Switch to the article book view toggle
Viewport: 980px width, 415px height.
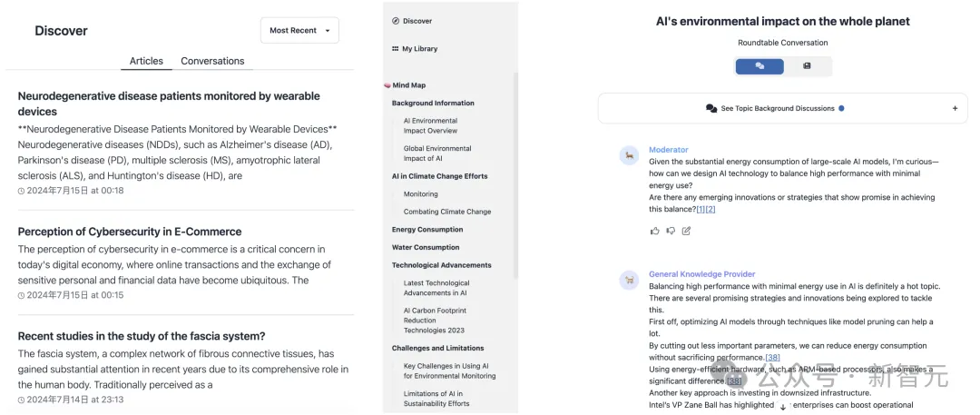(x=807, y=66)
